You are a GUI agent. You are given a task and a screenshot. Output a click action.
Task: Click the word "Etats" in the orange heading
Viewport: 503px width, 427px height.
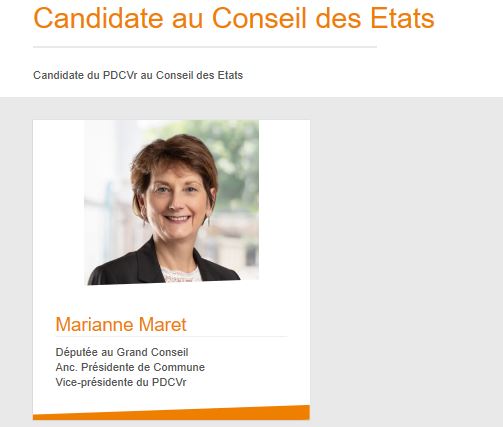coord(402,18)
